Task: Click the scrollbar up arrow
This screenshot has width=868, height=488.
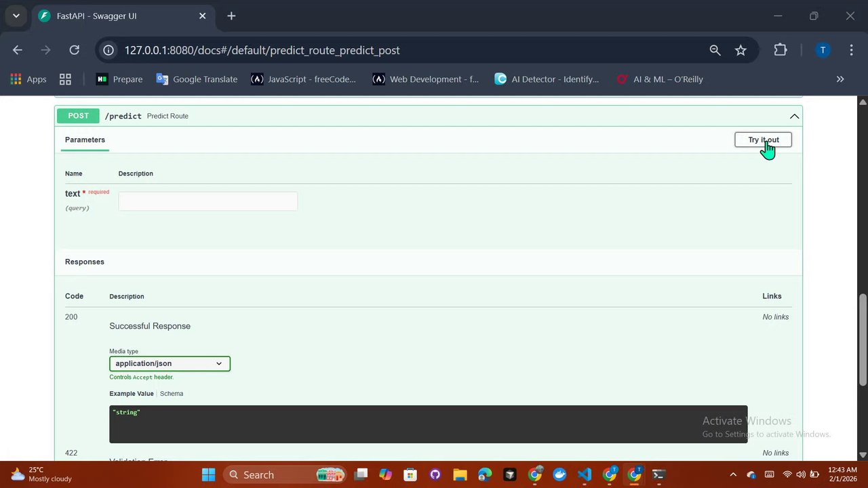Action: tap(863, 102)
